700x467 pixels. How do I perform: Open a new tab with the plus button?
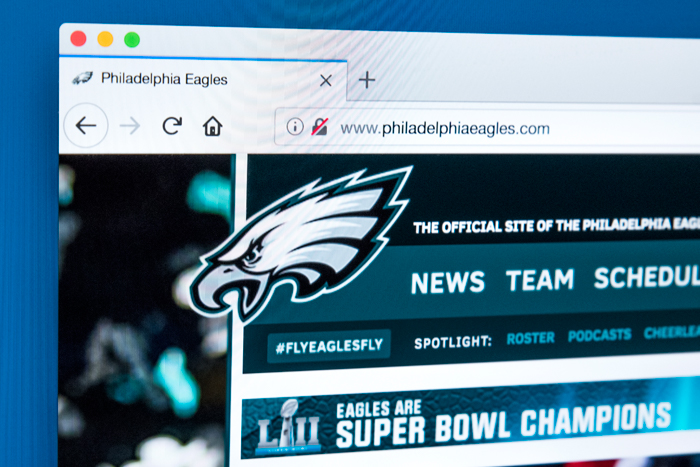click(x=367, y=80)
